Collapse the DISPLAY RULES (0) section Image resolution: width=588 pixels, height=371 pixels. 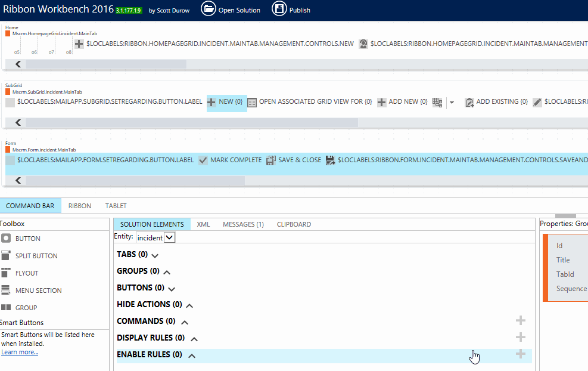[194, 339]
